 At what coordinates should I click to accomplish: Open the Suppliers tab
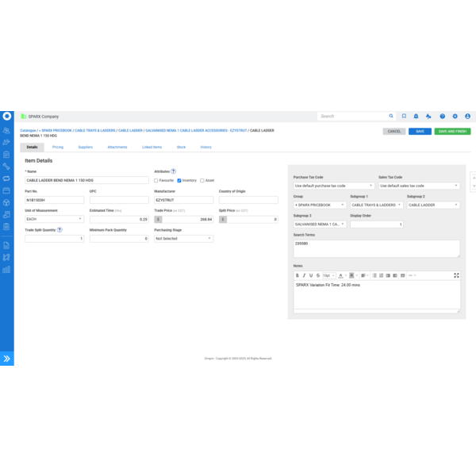pyautogui.click(x=85, y=147)
